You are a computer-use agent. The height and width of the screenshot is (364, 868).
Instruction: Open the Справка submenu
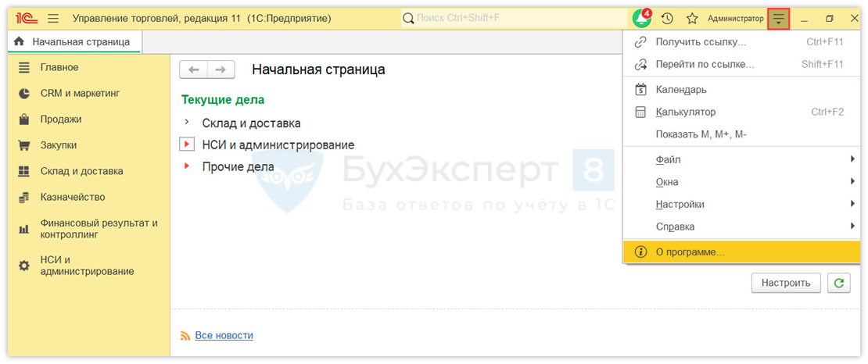742,227
